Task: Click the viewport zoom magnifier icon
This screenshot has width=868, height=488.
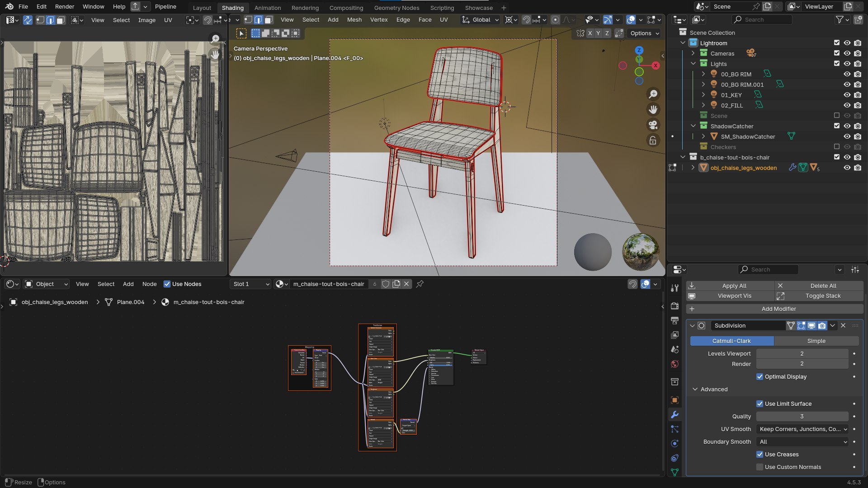Action: tap(653, 94)
